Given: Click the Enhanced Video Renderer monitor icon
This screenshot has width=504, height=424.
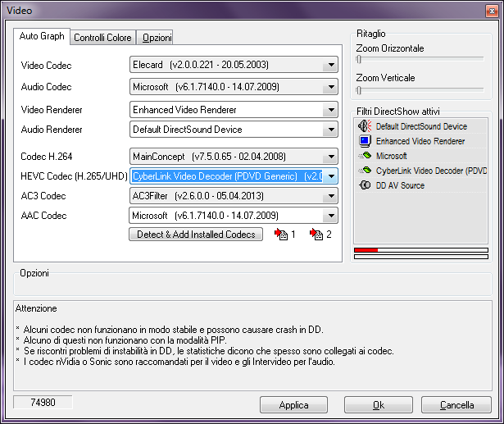Looking at the screenshot, I should point(365,141).
